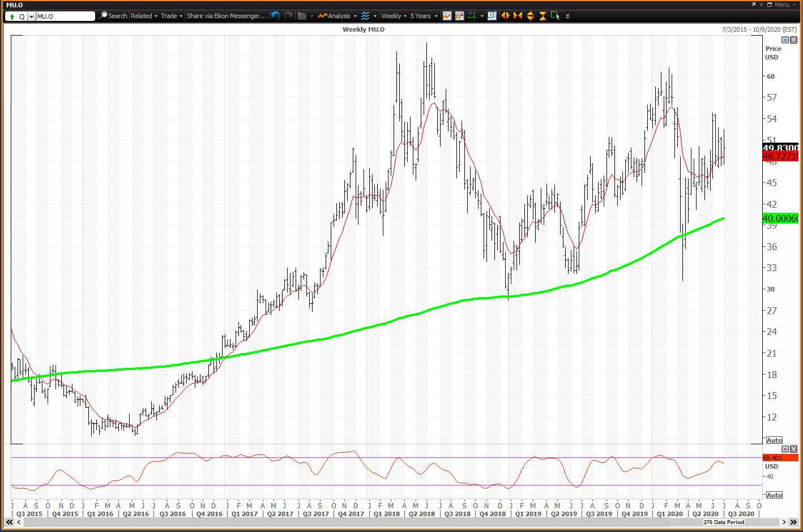
Task: Expand chart horizontally with orange arrows
Action: tap(505, 16)
